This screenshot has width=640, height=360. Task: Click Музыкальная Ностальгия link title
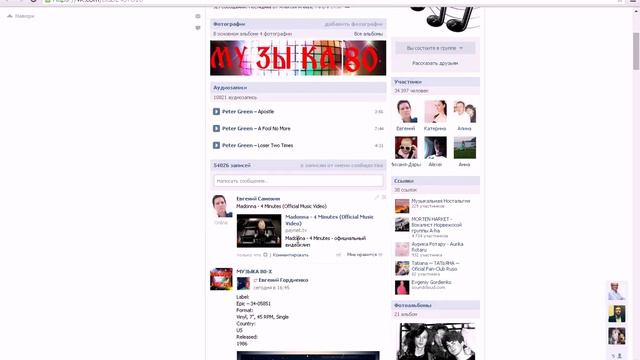(x=440, y=201)
